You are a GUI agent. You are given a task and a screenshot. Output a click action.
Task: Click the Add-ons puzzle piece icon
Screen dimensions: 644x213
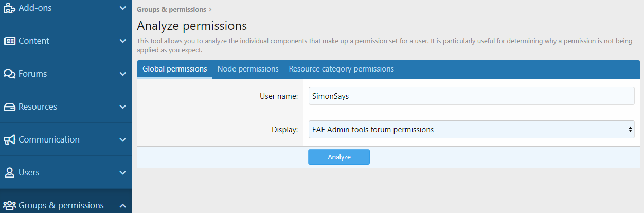tap(9, 8)
